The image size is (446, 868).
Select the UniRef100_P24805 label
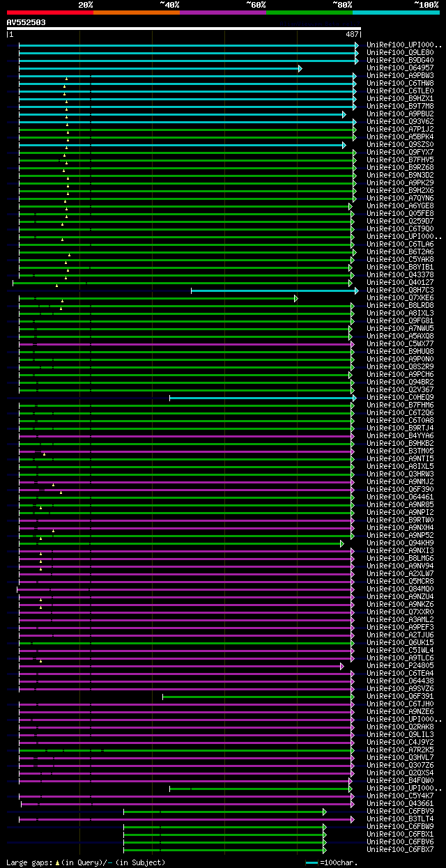coord(400,665)
